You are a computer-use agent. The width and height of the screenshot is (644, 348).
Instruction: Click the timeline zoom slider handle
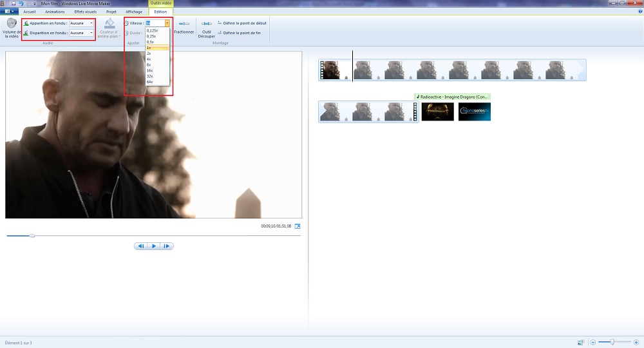[612, 342]
